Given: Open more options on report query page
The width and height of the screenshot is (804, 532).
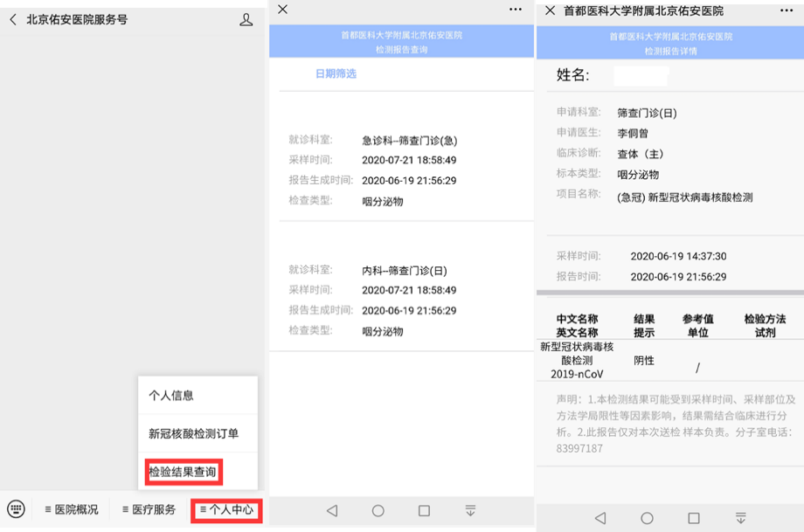Looking at the screenshot, I should pos(516,10).
